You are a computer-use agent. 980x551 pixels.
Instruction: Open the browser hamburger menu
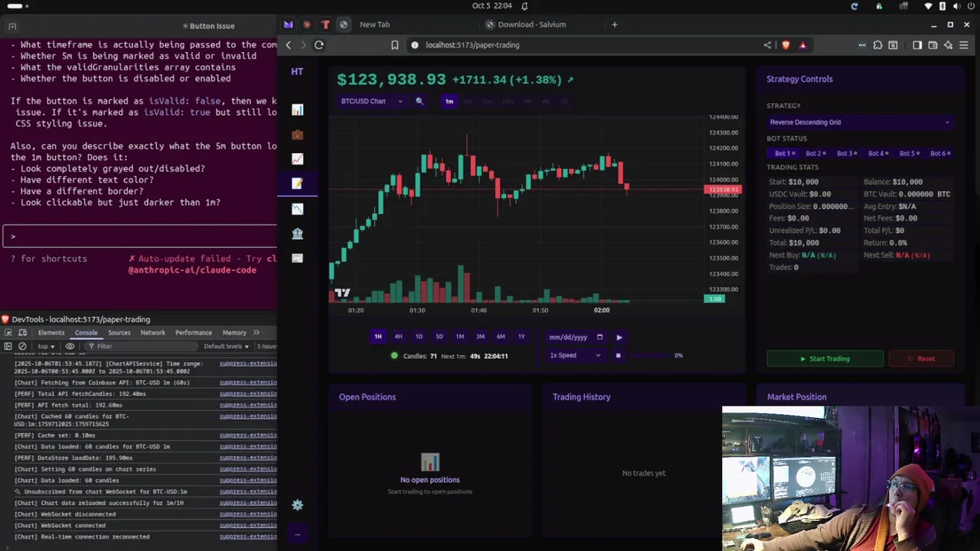pos(963,45)
